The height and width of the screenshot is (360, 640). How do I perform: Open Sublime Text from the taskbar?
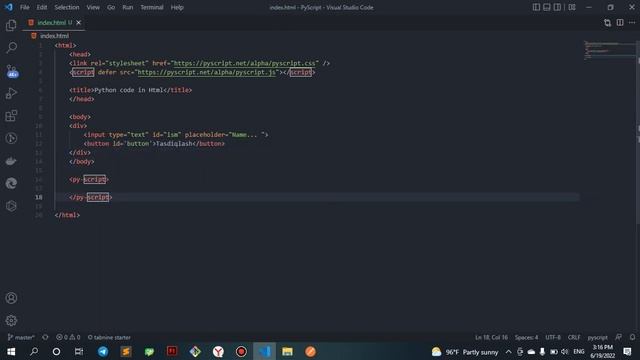coord(126,351)
